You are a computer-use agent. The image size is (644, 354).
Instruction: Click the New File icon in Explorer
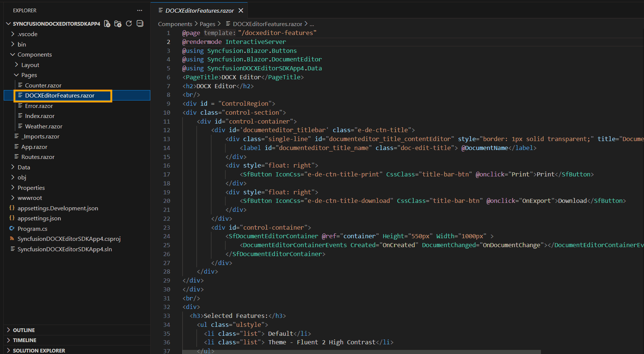(107, 24)
